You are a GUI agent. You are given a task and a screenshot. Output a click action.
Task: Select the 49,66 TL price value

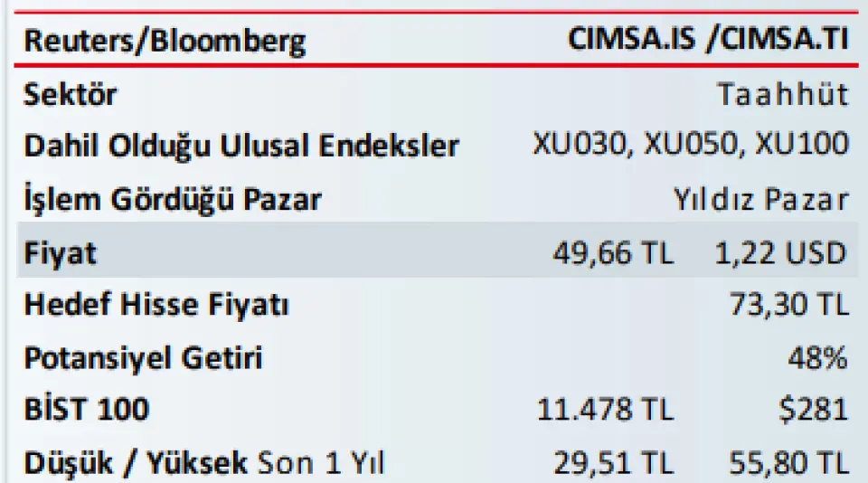[613, 253]
